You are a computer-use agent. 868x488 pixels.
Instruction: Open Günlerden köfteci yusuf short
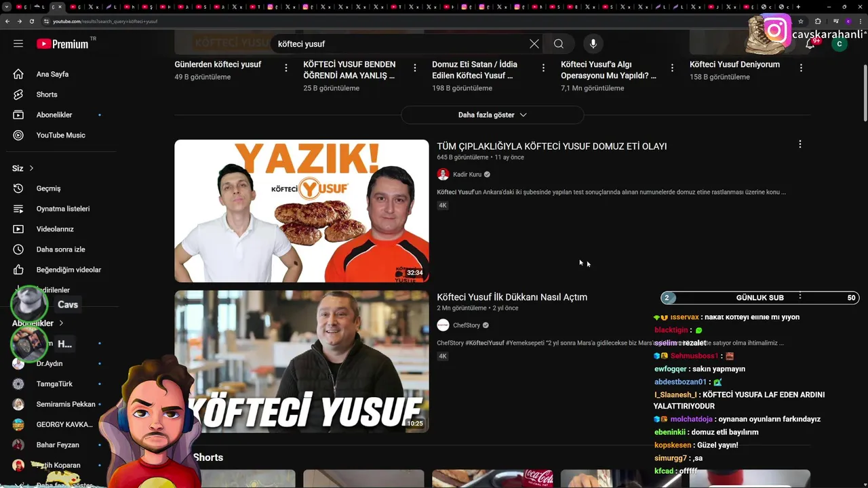(x=218, y=64)
